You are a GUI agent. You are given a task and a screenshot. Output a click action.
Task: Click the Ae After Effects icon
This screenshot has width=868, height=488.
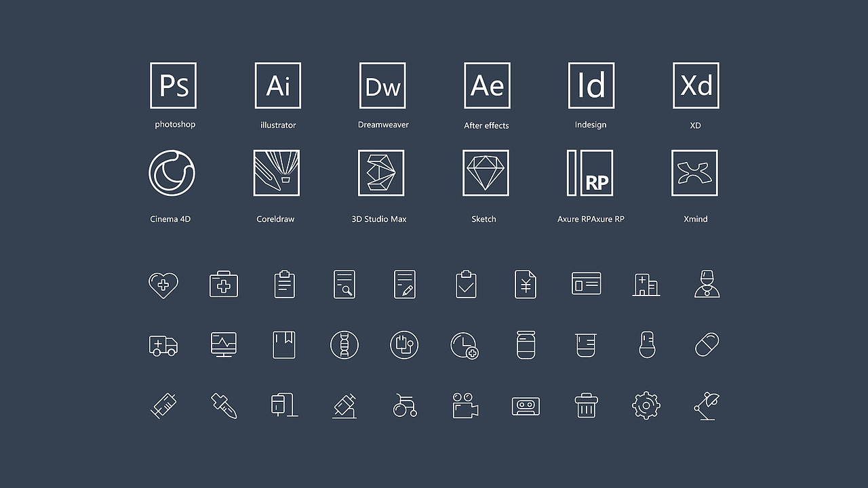point(487,85)
